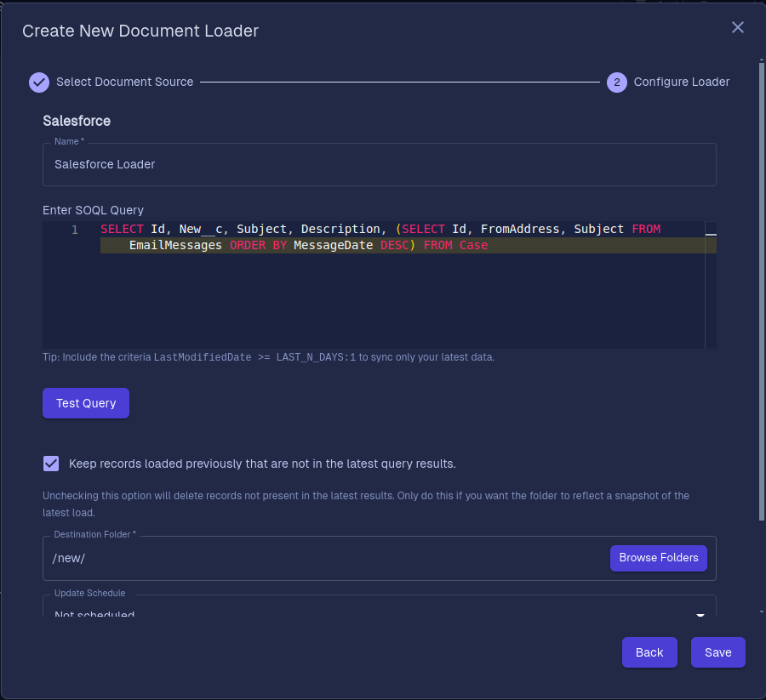
Task: Click the Test Query button
Action: [86, 403]
